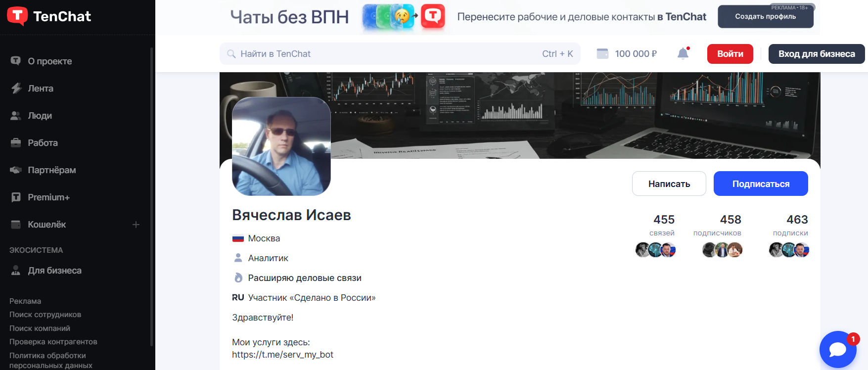The width and height of the screenshot is (868, 370).
Task: Click the Написать button
Action: 669,184
